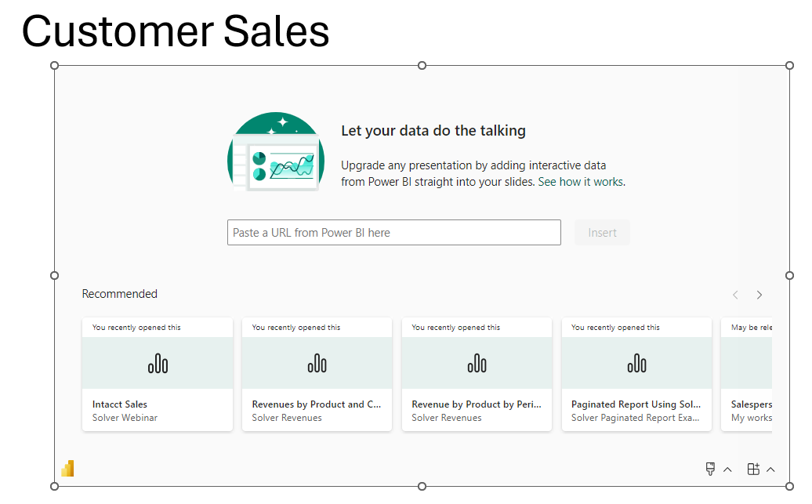The image size is (812, 504).
Task: Expand the chevron next to add-in grid icon
Action: (770, 470)
